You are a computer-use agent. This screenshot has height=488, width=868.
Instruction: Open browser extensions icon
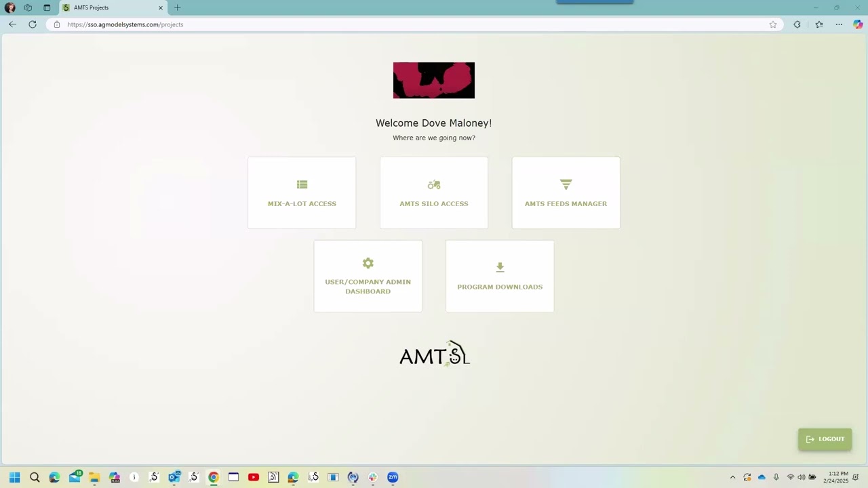click(x=797, y=24)
